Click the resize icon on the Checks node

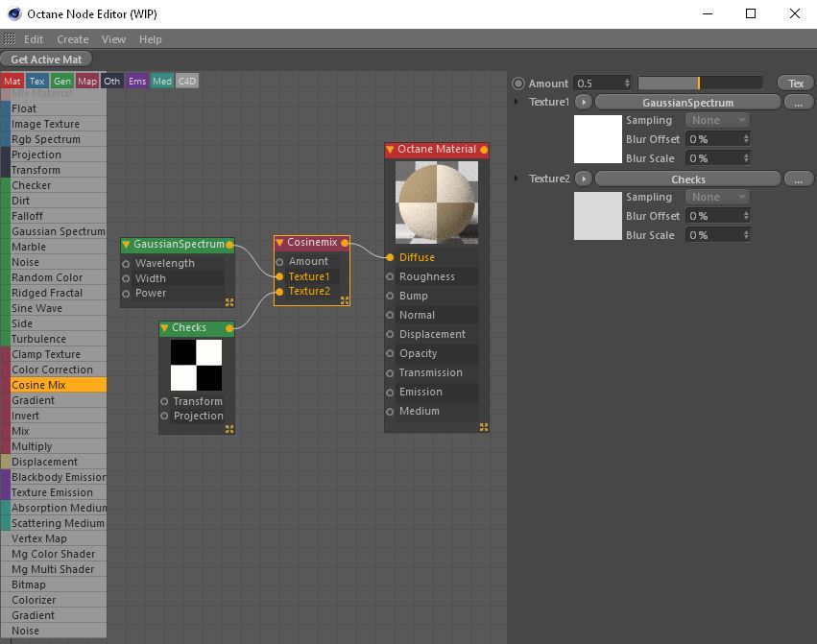tap(228, 428)
